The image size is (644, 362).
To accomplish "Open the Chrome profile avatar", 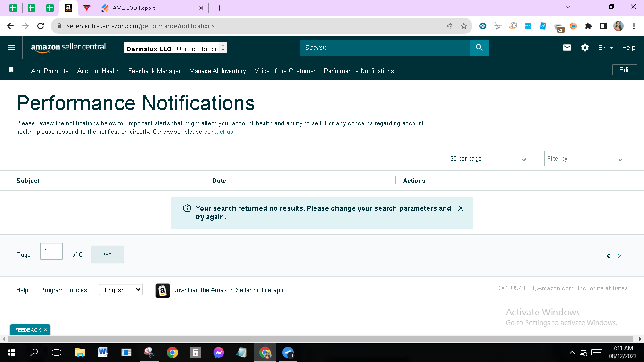I will pyautogui.click(x=619, y=26).
